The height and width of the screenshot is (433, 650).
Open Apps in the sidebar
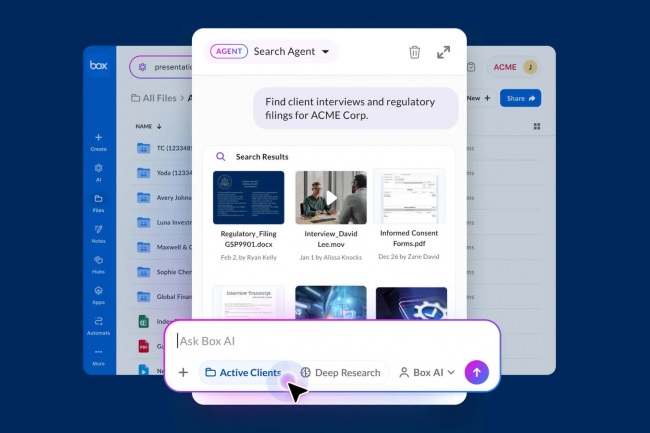click(98, 295)
